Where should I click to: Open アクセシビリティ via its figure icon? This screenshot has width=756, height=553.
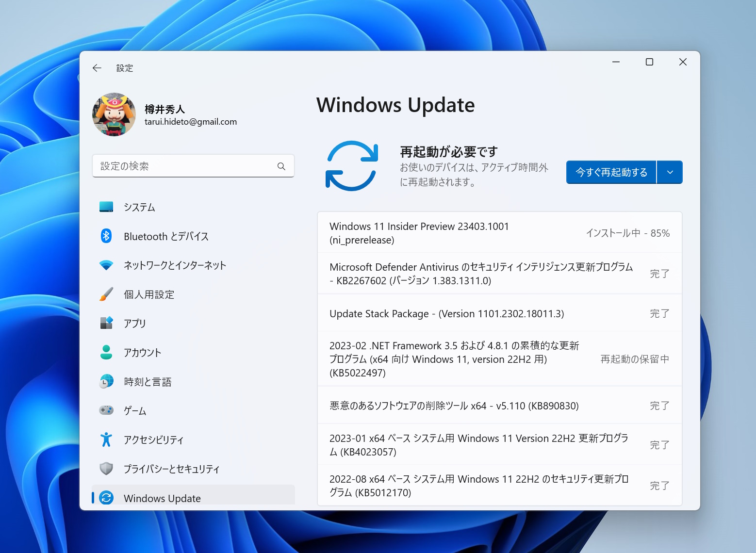(106, 439)
